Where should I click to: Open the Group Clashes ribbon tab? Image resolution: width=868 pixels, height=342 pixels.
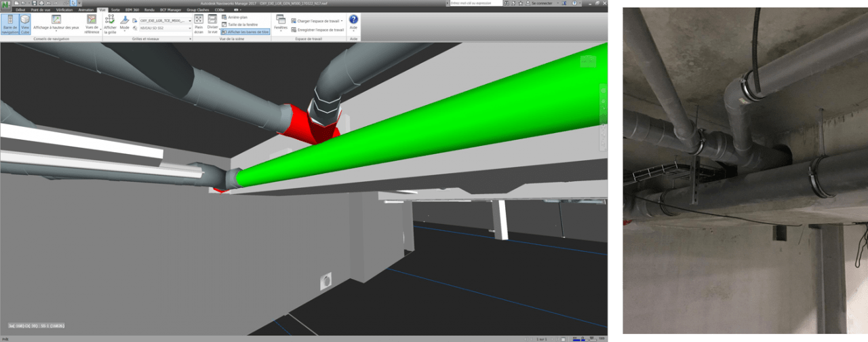click(198, 10)
